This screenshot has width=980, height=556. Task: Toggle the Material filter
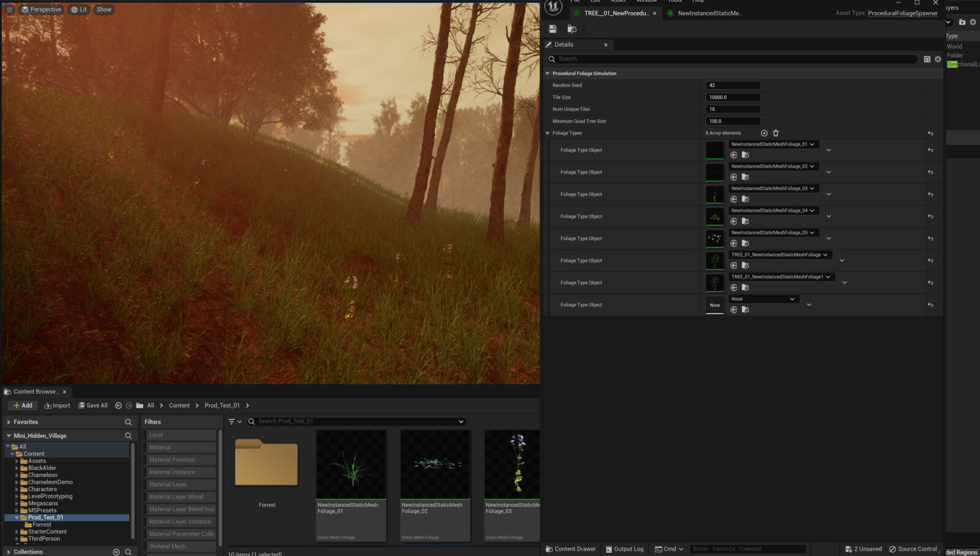pos(180,447)
